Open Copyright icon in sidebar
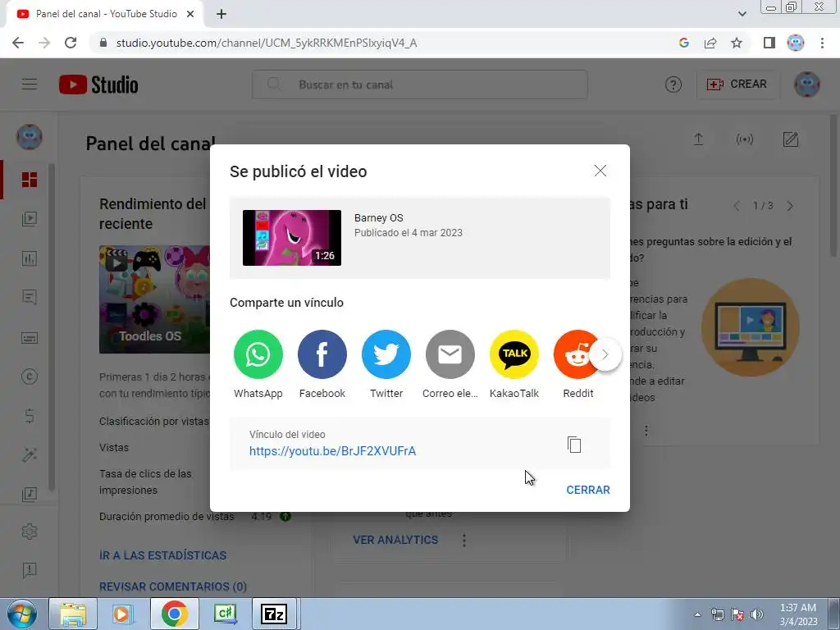 30,377
